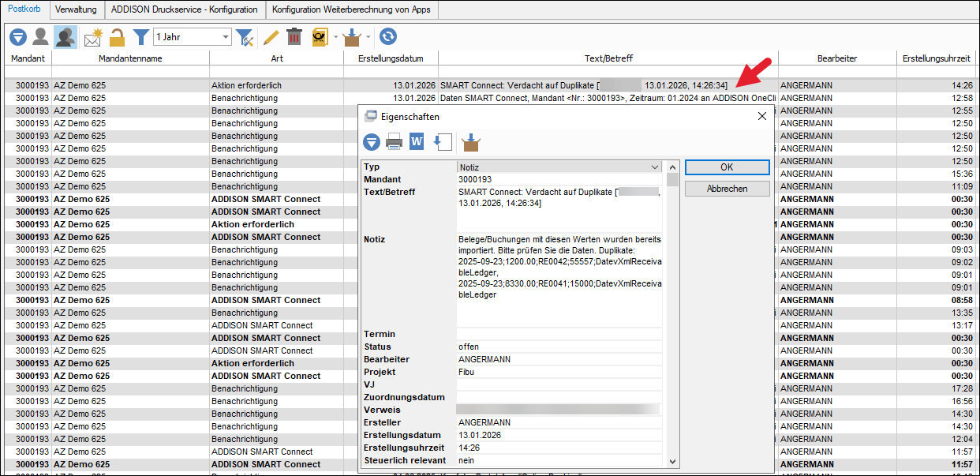Click the scroll down arrow in properties list
This screenshot has width=980, height=476.
[x=672, y=461]
